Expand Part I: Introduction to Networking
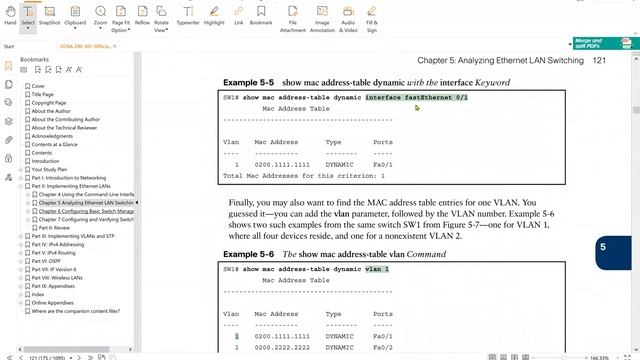The image size is (640, 360). pos(20,178)
